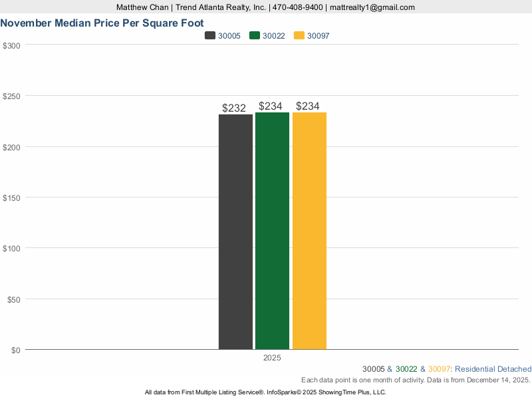Toggle the 30097 legend label
This screenshot has width=532, height=399.
tap(318, 36)
